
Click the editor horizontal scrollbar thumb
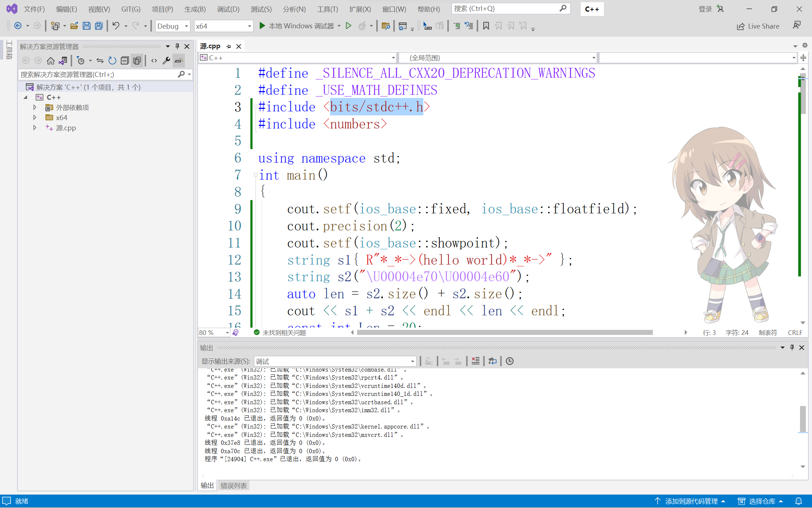505,332
